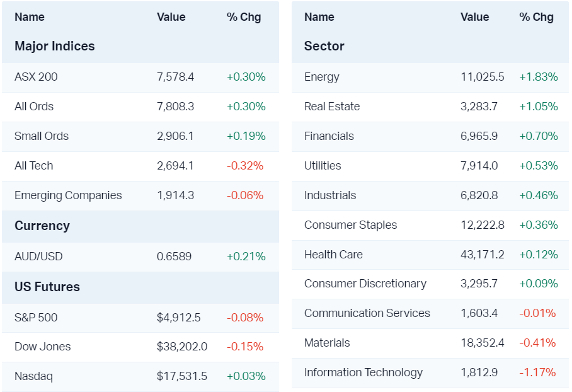
Task: Click the Communication Services sector row
Action: [367, 313]
